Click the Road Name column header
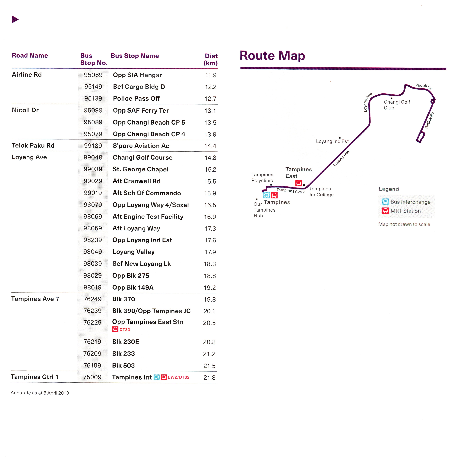Viewport: 453px width, 476px height. coord(30,56)
